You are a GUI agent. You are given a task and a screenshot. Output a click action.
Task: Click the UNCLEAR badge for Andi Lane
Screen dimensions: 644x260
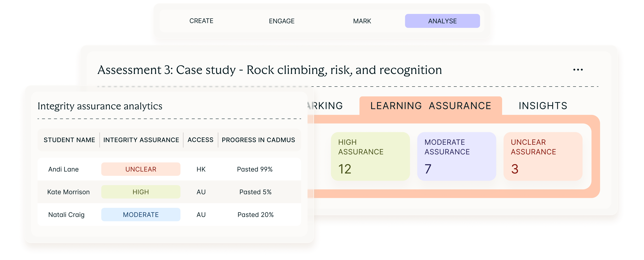point(141,169)
